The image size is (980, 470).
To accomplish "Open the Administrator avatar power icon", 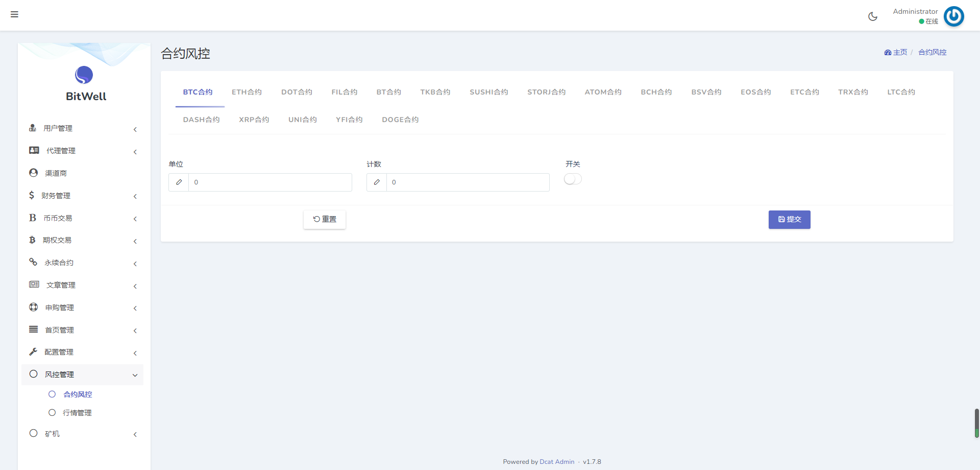I will (x=953, y=16).
